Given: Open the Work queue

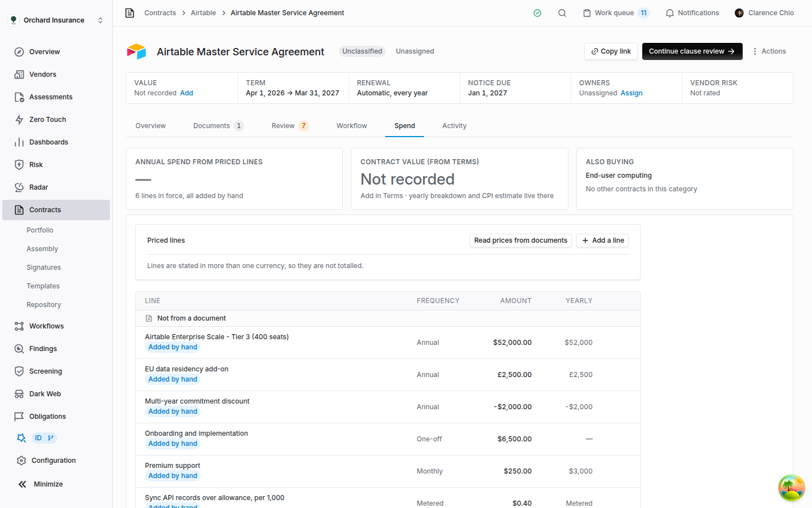Looking at the screenshot, I should pos(616,13).
